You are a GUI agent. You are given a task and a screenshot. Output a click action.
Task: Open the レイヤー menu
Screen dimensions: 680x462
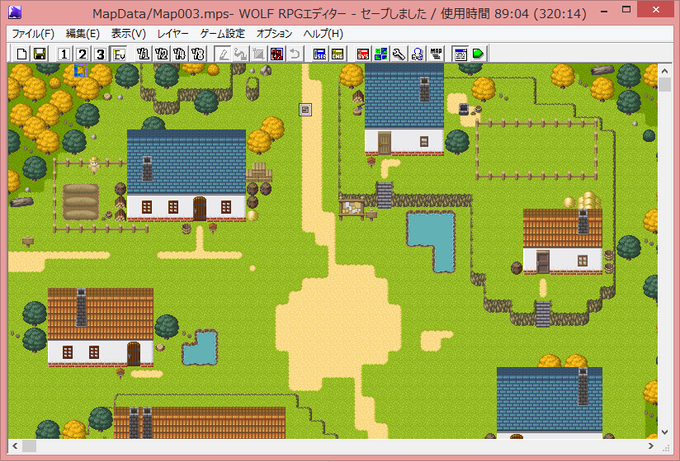[173, 33]
